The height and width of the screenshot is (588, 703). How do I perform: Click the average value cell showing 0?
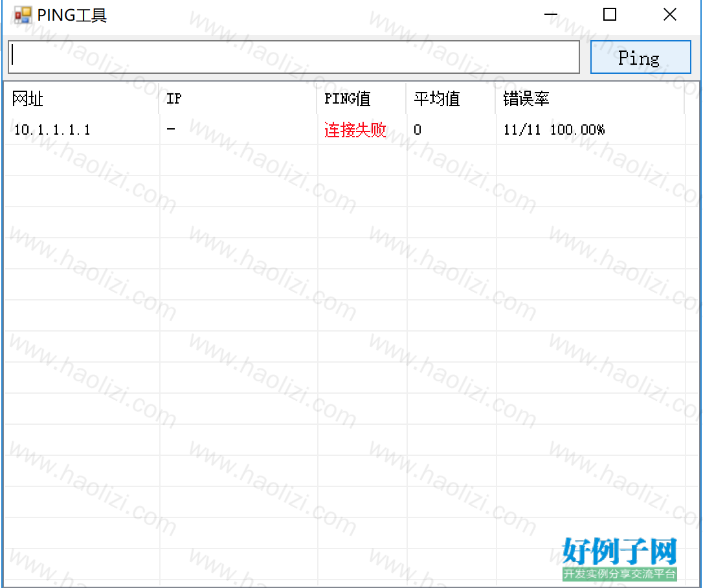coord(418,130)
